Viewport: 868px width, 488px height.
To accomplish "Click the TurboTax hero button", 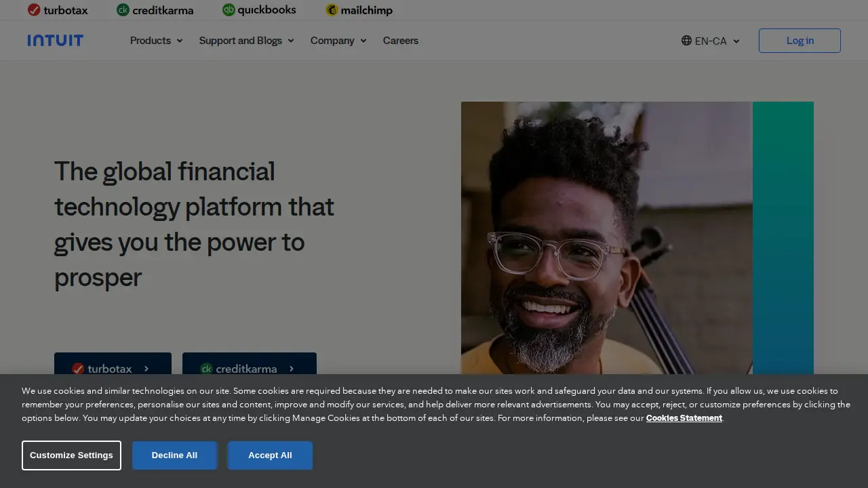I will tap(113, 364).
